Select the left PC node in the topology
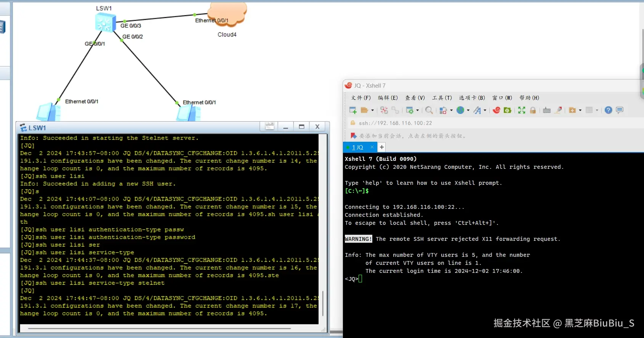Viewport: 644px width, 338px height. 48,112
